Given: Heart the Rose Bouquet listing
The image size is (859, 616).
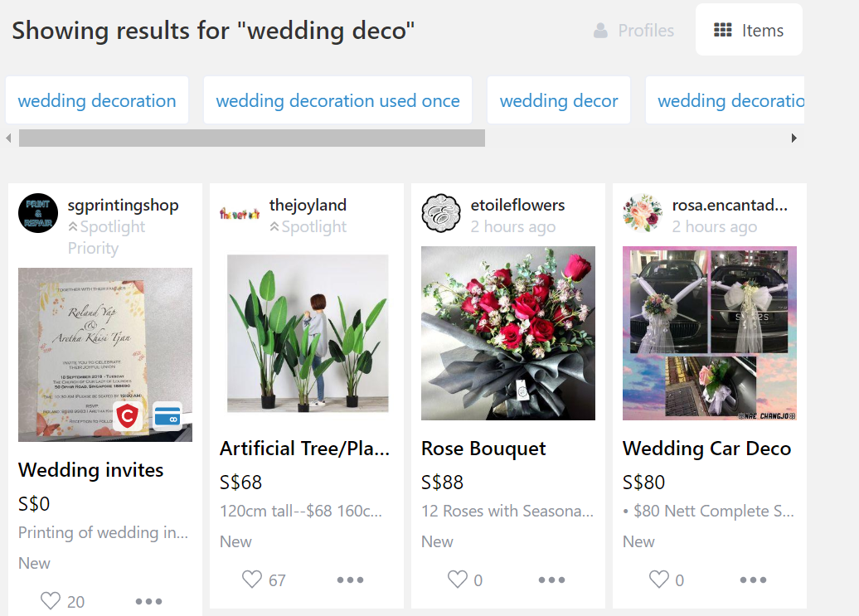Looking at the screenshot, I should (x=457, y=580).
